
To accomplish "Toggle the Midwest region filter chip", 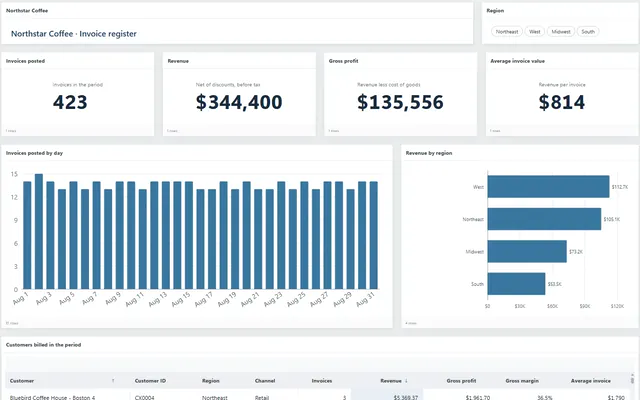I will coord(560,31).
